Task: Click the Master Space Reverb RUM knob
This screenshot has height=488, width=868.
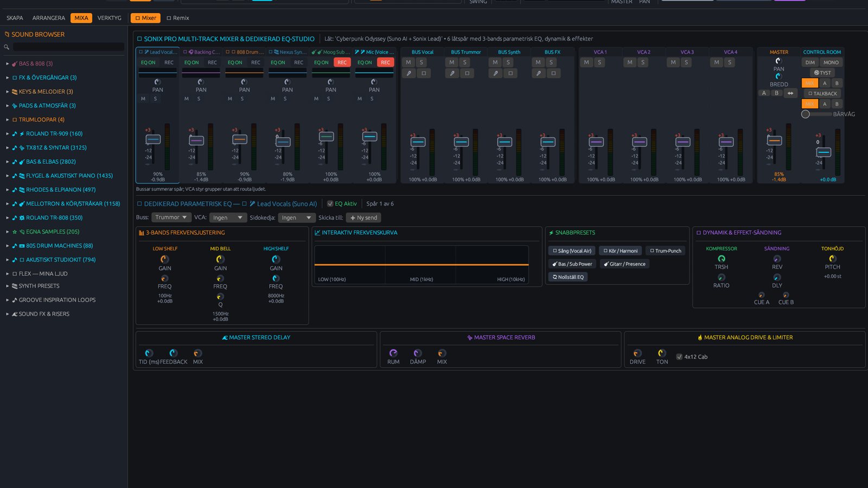Action: click(393, 353)
